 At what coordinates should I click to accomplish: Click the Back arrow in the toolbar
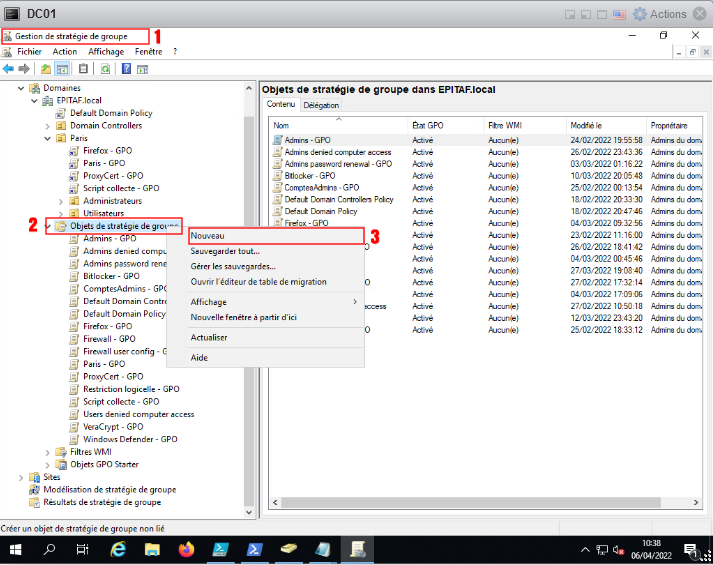tap(8, 69)
